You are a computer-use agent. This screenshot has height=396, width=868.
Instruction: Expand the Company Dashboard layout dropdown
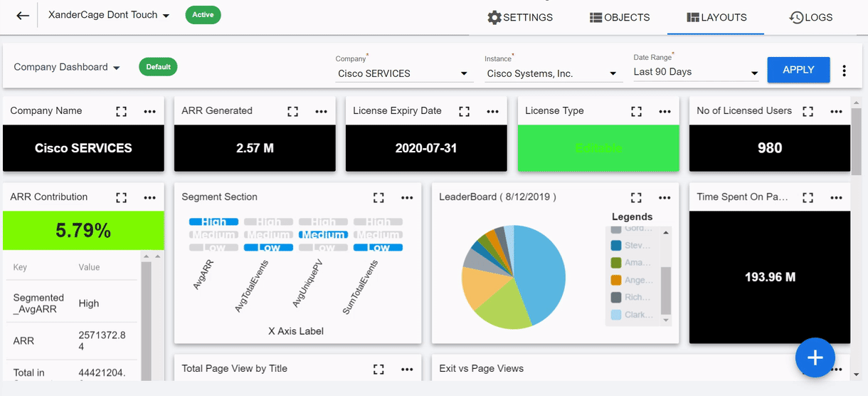coord(68,67)
